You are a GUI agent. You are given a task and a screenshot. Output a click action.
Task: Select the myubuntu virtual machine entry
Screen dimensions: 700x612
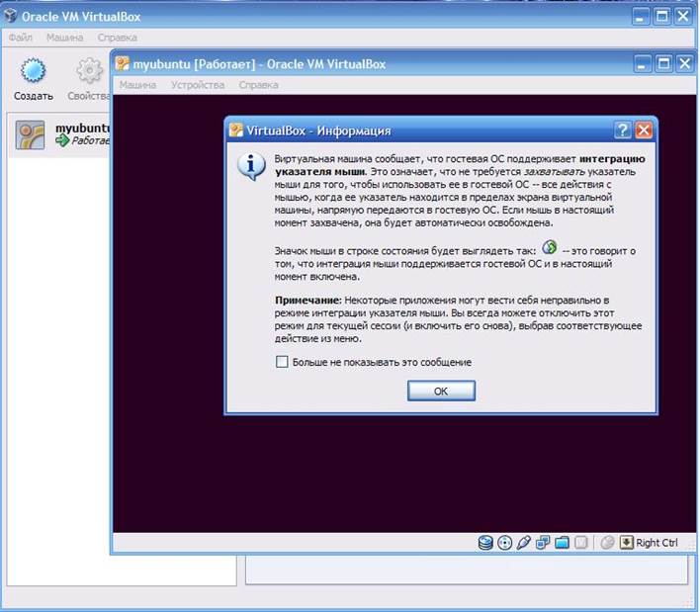pyautogui.click(x=60, y=134)
